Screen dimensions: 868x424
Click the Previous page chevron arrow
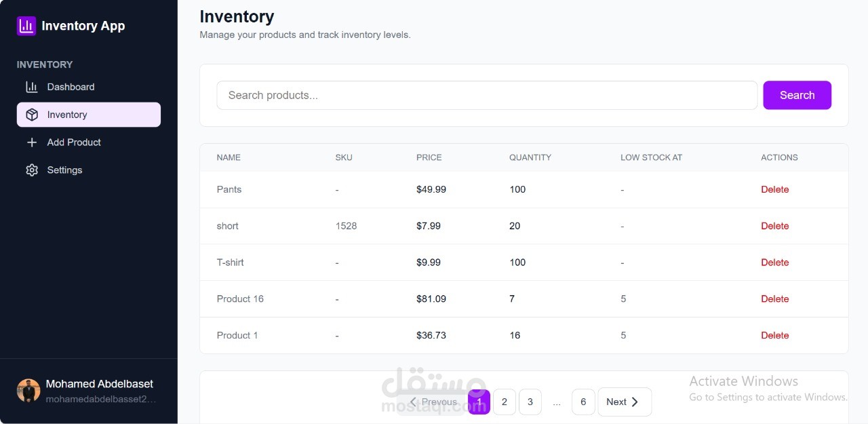point(413,402)
